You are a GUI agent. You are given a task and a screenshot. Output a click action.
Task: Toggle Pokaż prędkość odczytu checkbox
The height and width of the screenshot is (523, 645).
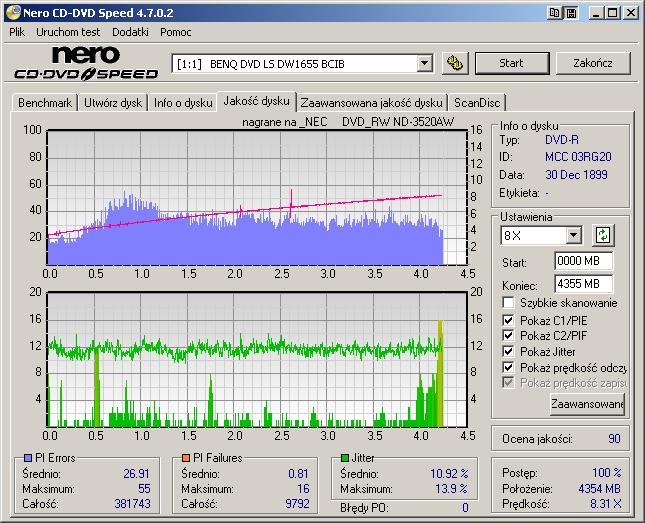(508, 367)
